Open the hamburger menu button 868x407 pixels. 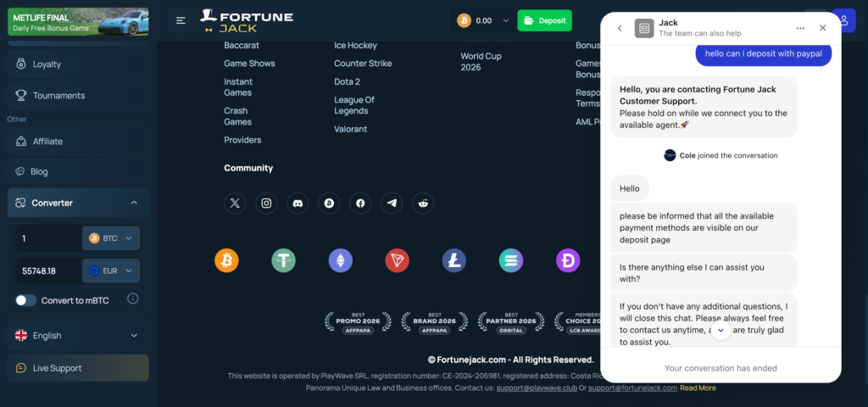point(181,20)
